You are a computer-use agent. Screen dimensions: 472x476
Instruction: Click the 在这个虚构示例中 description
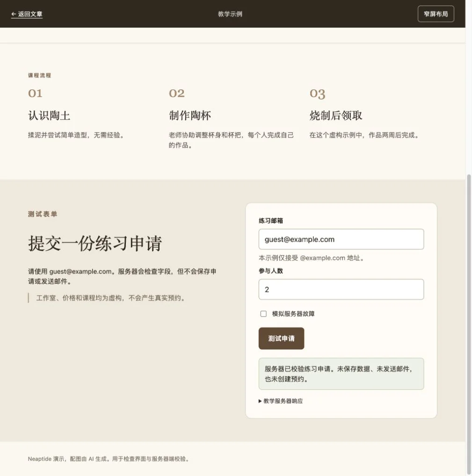click(x=364, y=135)
